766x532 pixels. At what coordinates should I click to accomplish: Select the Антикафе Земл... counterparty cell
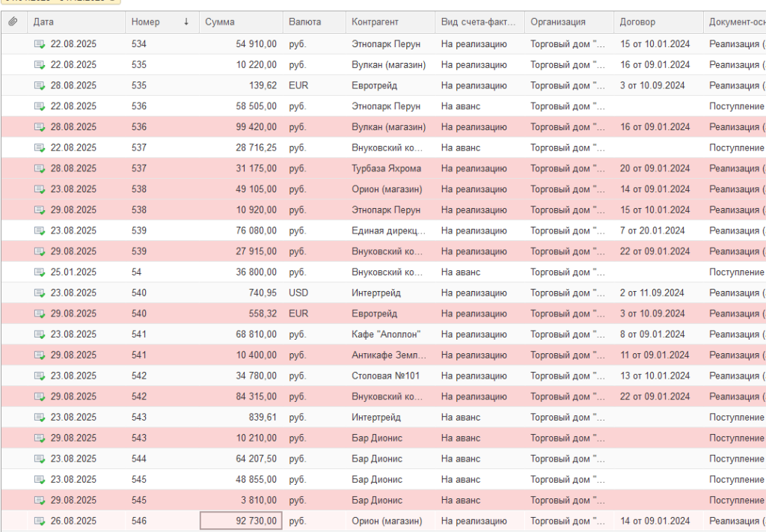click(x=389, y=355)
